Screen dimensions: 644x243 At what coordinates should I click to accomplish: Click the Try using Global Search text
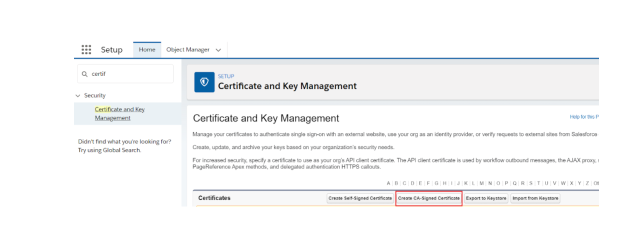[x=109, y=150]
